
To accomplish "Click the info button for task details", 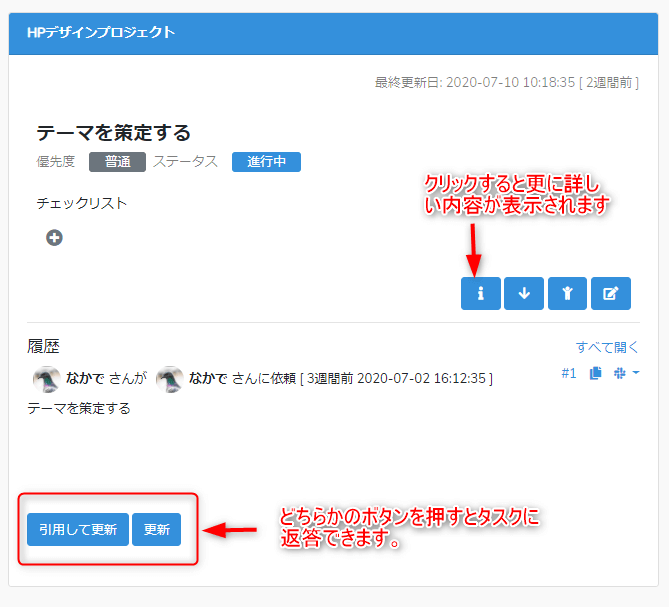I will tap(480, 293).
